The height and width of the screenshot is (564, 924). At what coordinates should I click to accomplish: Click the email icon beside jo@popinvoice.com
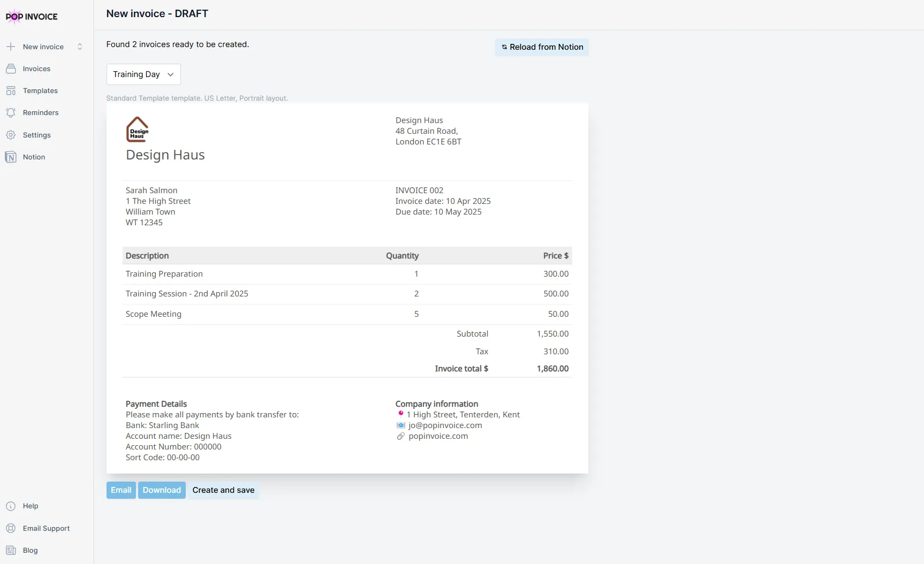point(401,425)
